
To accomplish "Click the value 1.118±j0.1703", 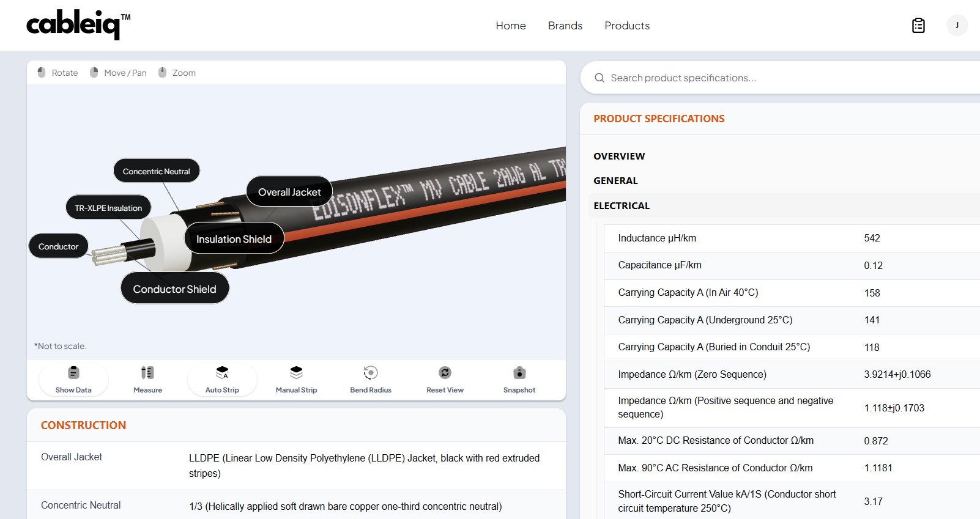I will click(x=894, y=408).
